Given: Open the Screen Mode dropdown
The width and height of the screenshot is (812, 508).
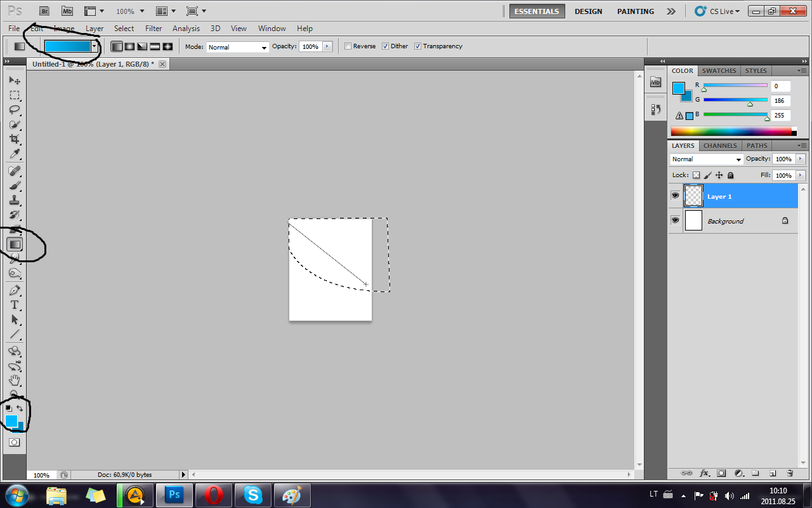Looking at the screenshot, I should tap(196, 11).
